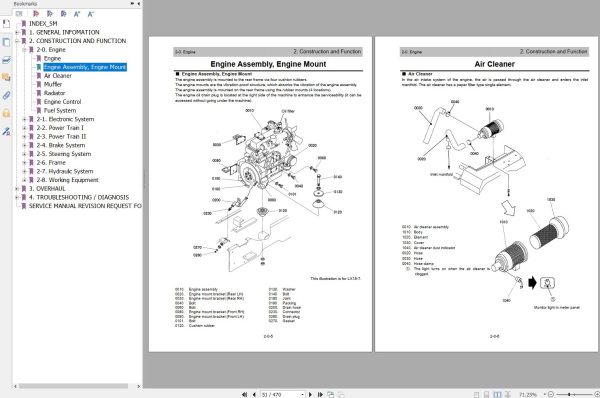Select the 2-8. Working Equipment bookmark
Viewport: 600px width, 398px height.
(67, 180)
